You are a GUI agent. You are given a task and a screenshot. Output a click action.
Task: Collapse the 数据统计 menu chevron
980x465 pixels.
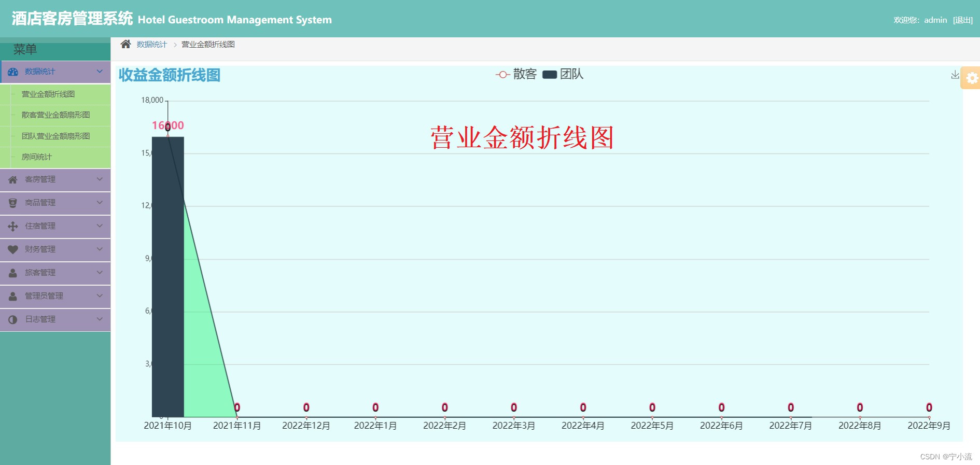(100, 72)
